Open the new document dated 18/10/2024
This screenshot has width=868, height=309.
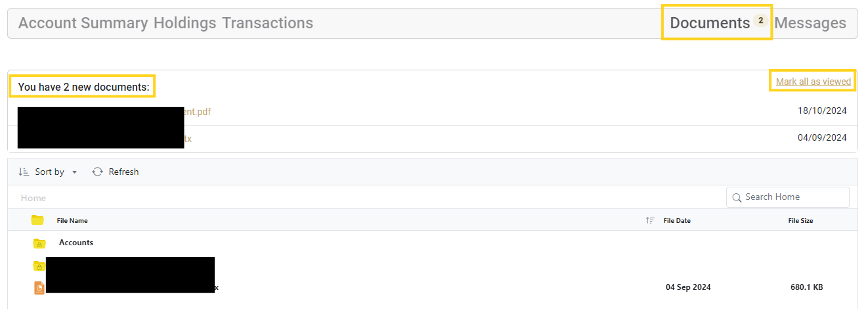197,112
